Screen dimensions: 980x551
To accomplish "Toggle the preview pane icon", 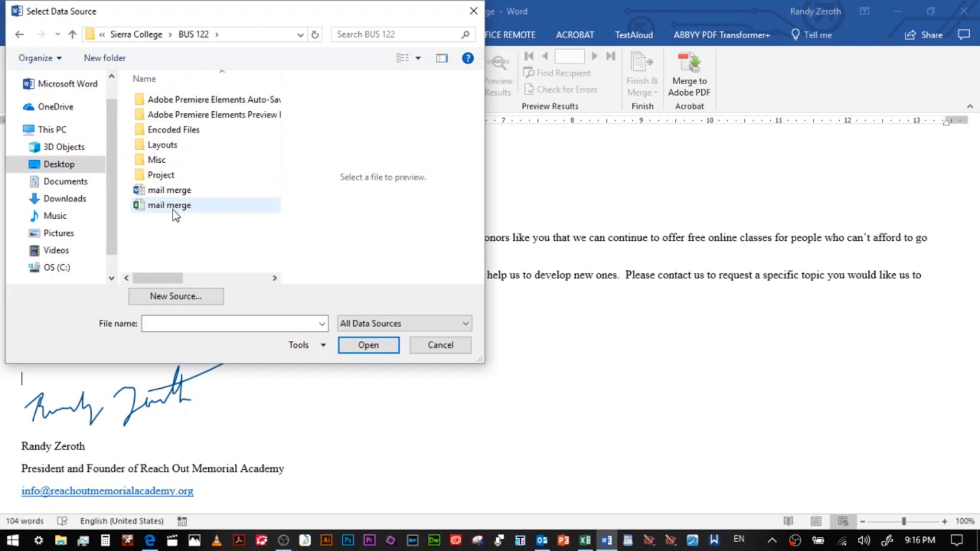I will coord(442,58).
